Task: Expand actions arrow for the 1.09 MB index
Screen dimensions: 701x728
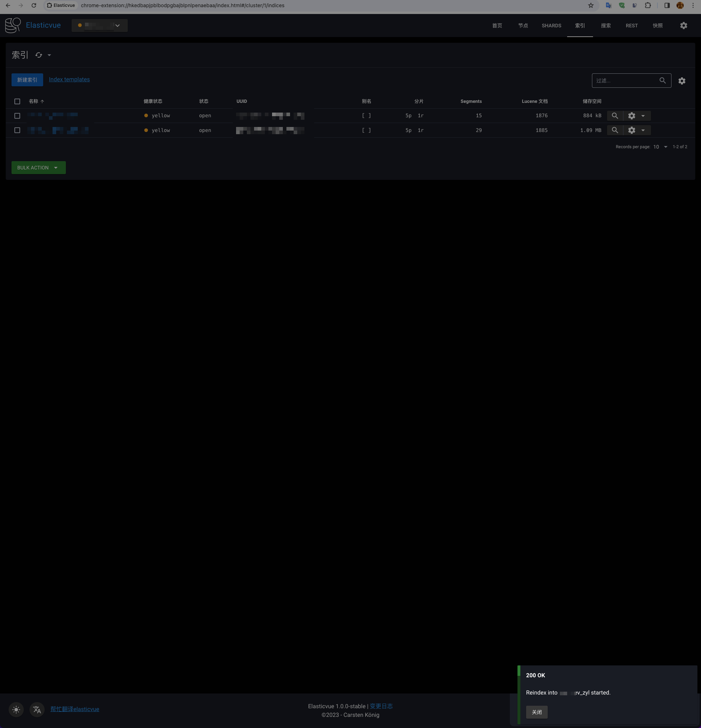Action: point(643,130)
